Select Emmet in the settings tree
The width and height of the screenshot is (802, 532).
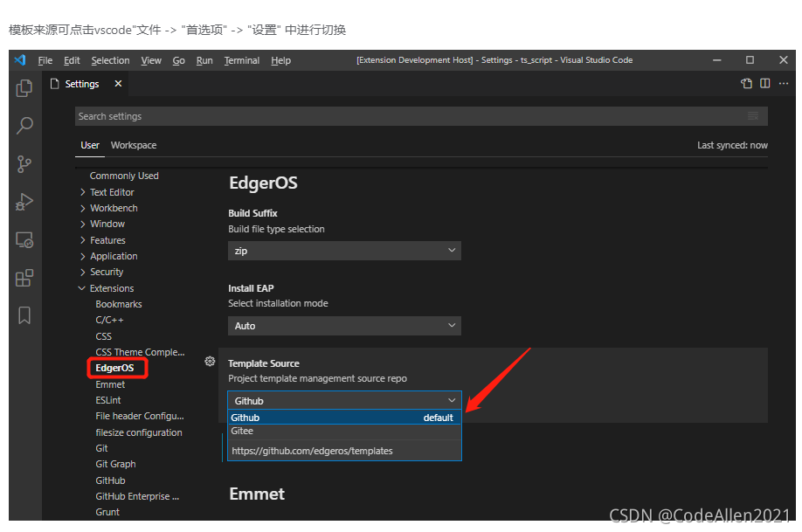110,384
